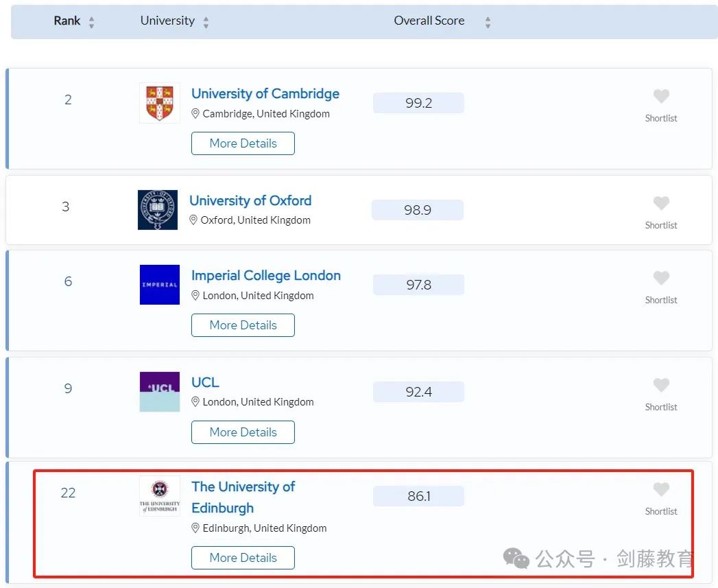Select the University column header
This screenshot has width=718, height=588.
click(x=167, y=21)
